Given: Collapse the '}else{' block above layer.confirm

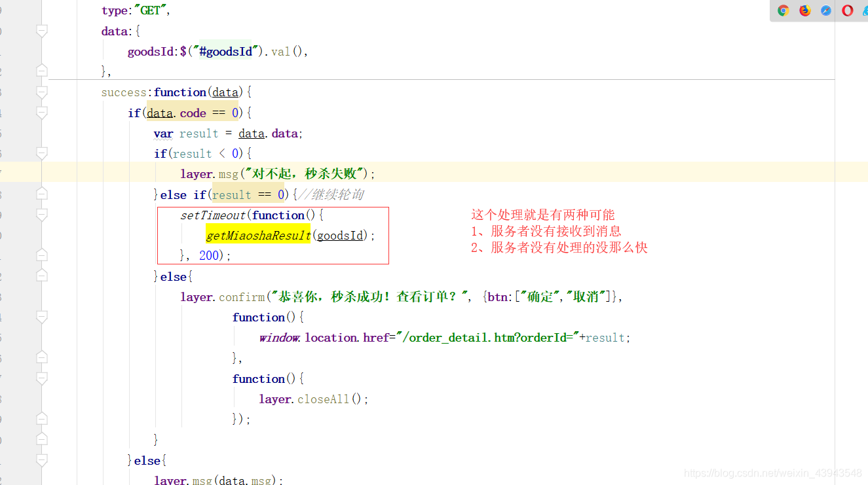Looking at the screenshot, I should click(x=42, y=276).
